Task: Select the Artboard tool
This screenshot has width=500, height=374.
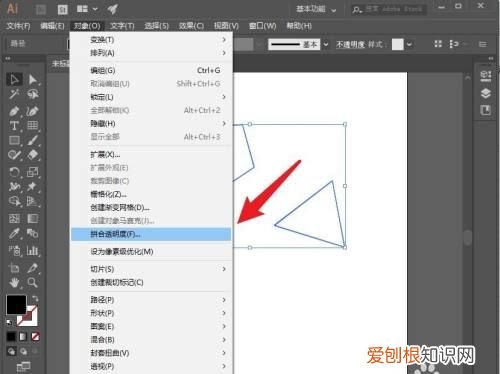Action: [14, 268]
